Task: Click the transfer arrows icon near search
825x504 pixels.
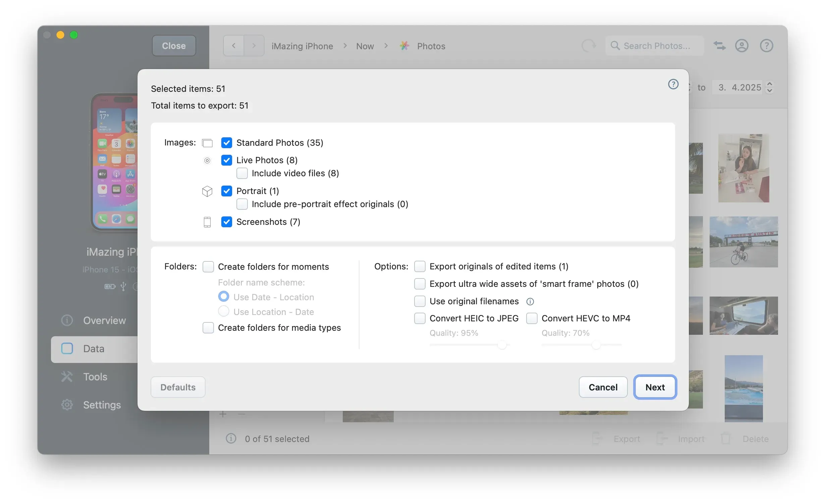Action: click(720, 46)
